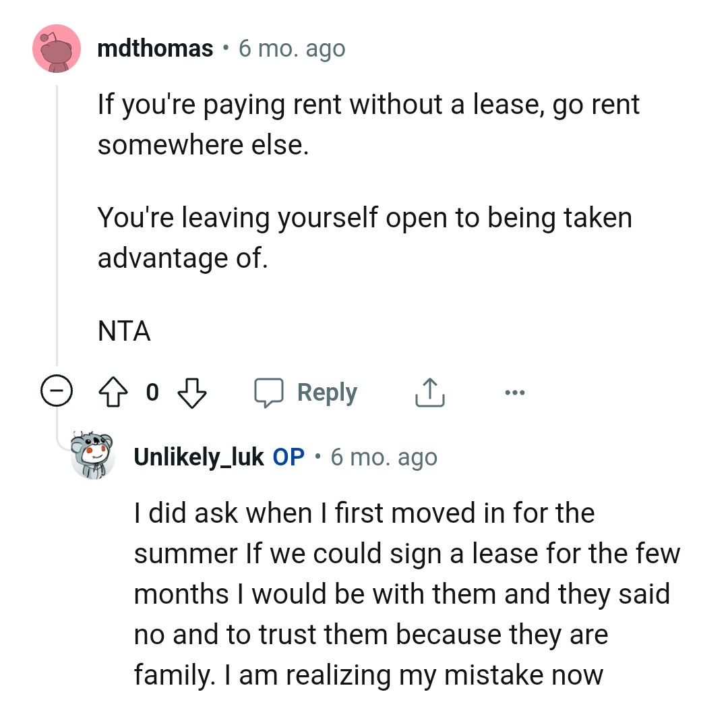Downvote the mdthomas comment
The width and height of the screenshot is (728, 715).
[191, 393]
